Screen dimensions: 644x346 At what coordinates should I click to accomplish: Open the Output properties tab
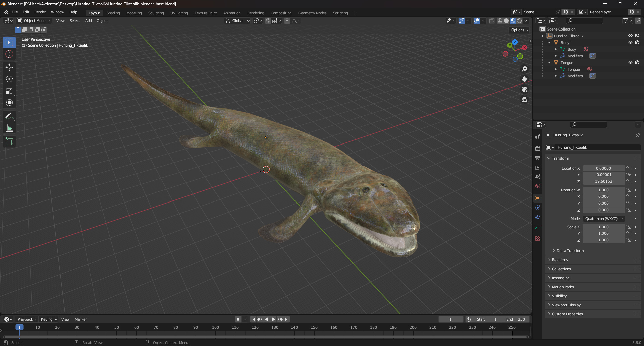(x=538, y=158)
